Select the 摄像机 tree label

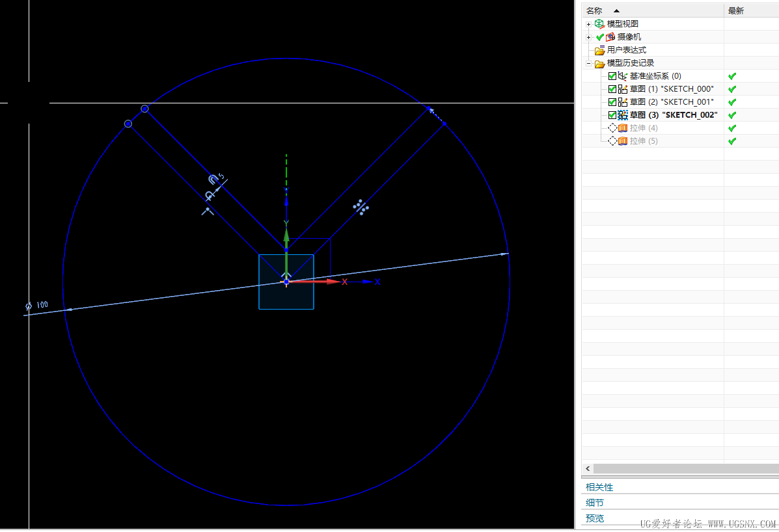pos(629,37)
